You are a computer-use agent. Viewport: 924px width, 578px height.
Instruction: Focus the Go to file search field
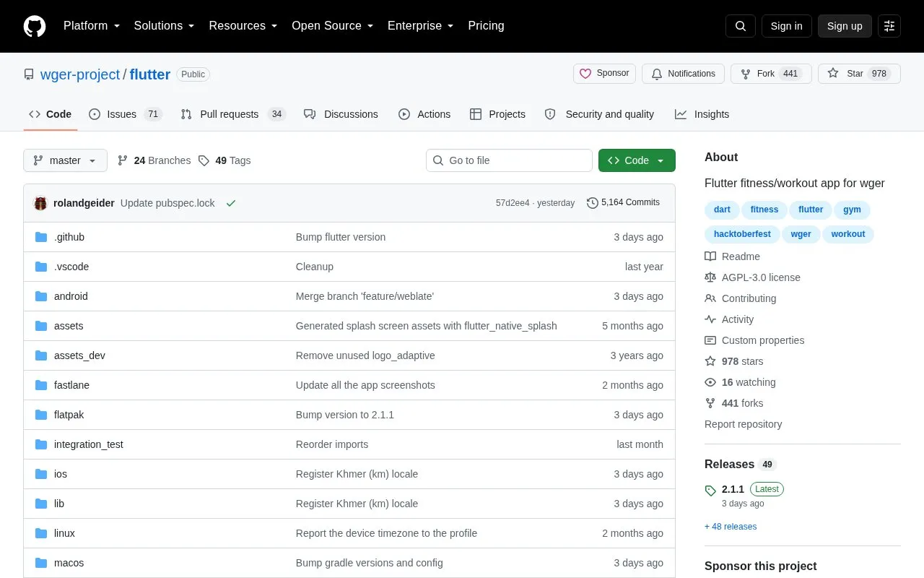pos(509,160)
